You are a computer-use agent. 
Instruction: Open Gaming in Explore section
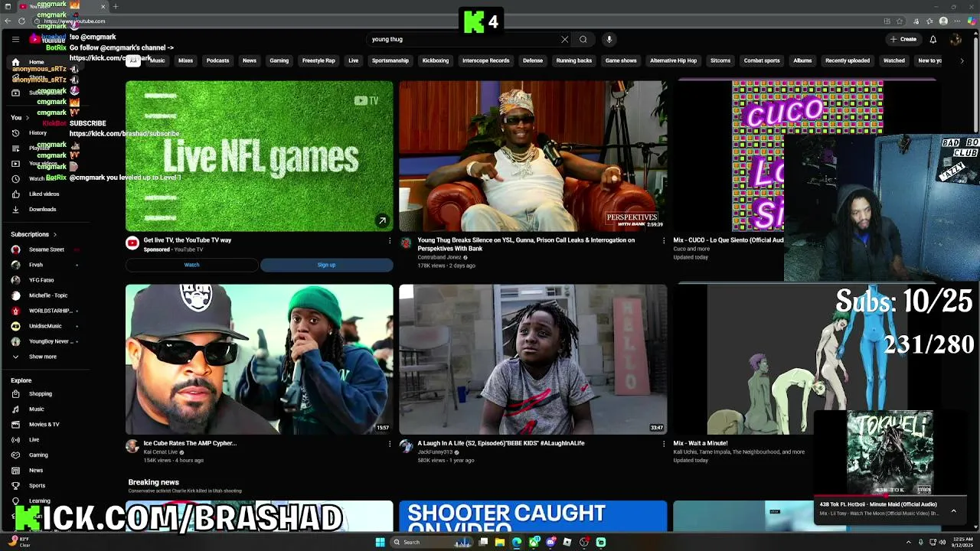38,455
